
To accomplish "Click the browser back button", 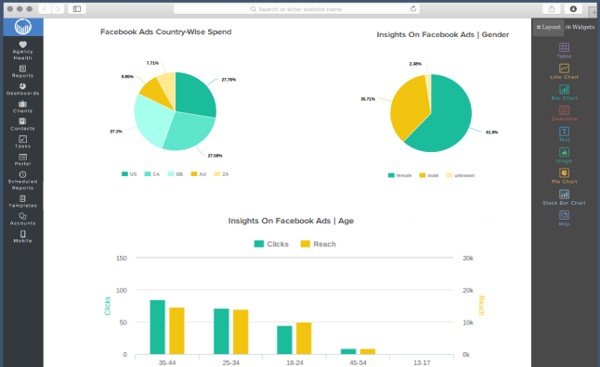I will point(45,9).
